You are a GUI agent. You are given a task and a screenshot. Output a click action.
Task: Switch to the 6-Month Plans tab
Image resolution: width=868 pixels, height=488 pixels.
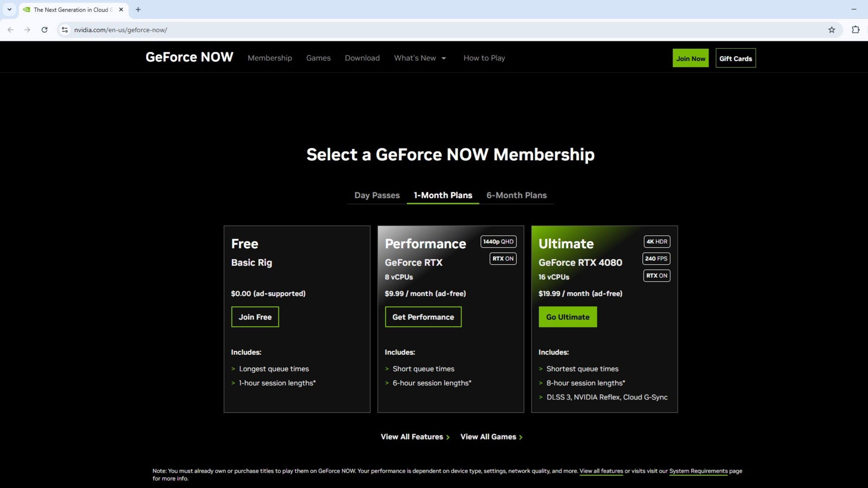(516, 195)
